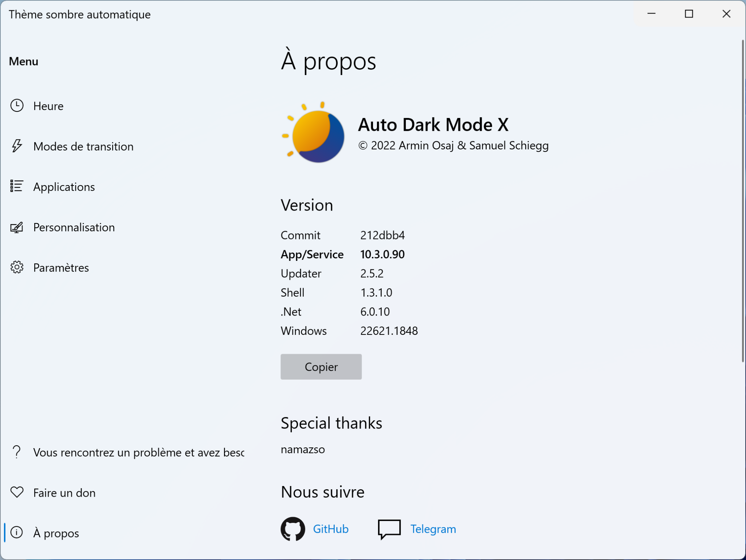Click the Telegram speech bubble icon
The height and width of the screenshot is (560, 746).
(389, 529)
